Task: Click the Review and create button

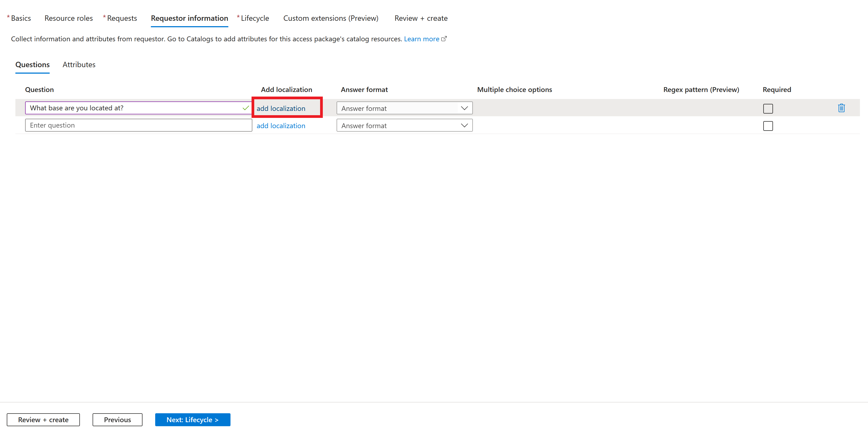Action: click(x=43, y=420)
